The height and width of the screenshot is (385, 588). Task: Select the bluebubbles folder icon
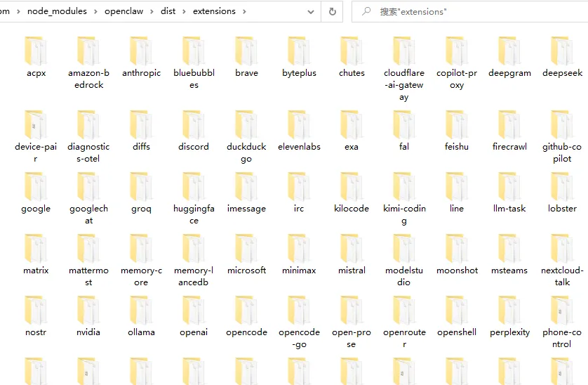[x=194, y=51]
